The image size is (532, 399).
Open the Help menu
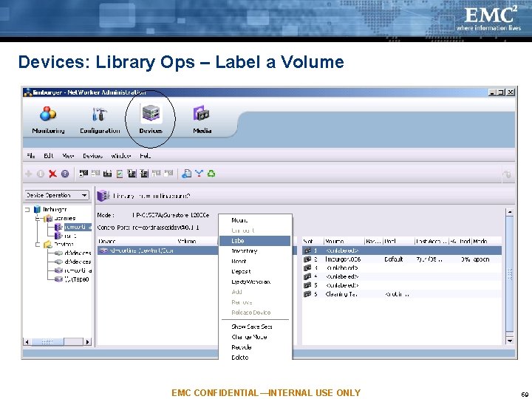coord(146,156)
